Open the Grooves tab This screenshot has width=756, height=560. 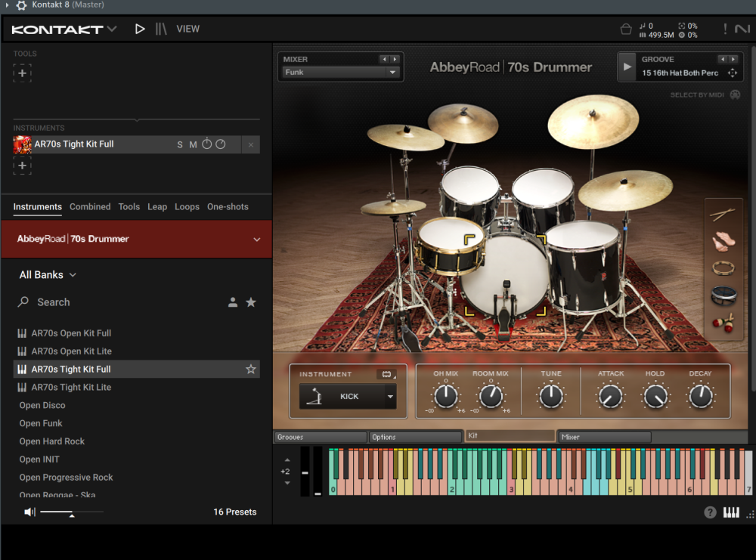pos(320,437)
